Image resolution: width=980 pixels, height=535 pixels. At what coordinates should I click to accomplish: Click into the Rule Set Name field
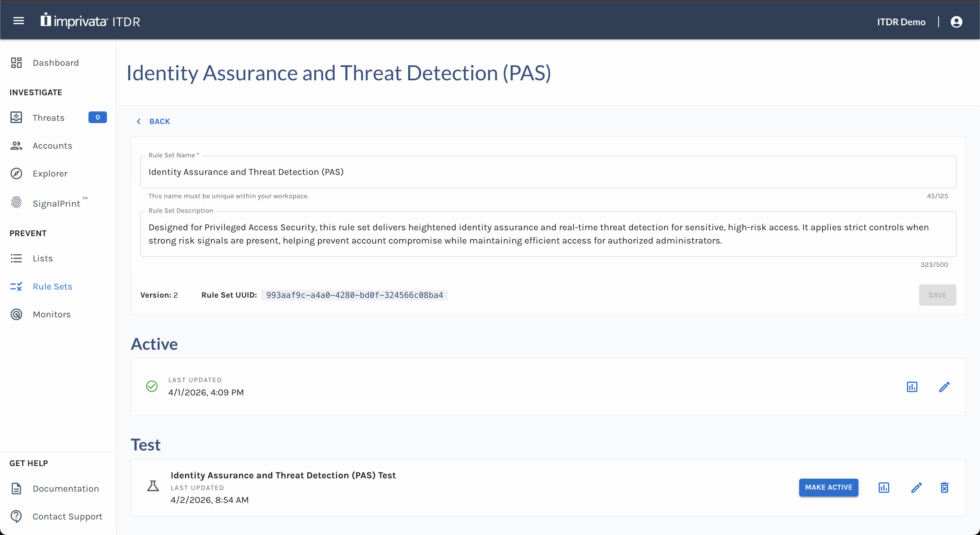pyautogui.click(x=548, y=172)
